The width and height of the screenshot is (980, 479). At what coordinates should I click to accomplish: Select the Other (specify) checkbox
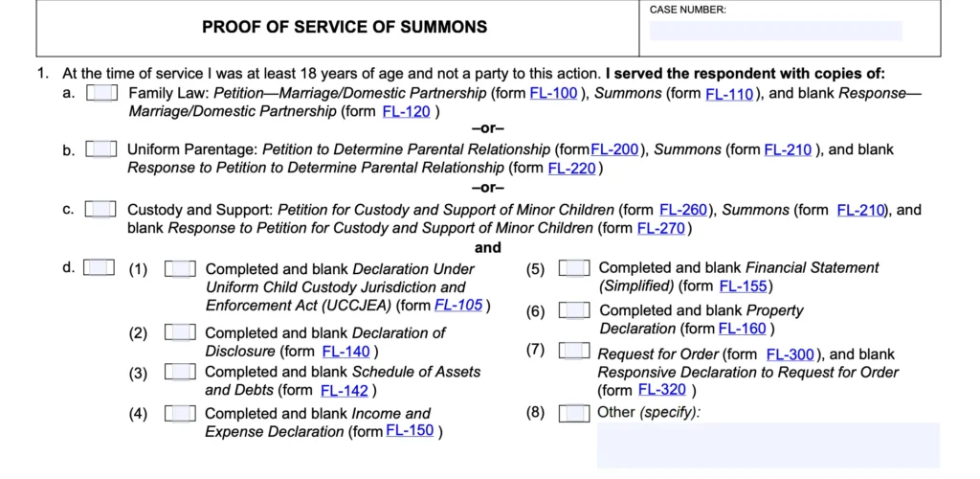point(574,413)
